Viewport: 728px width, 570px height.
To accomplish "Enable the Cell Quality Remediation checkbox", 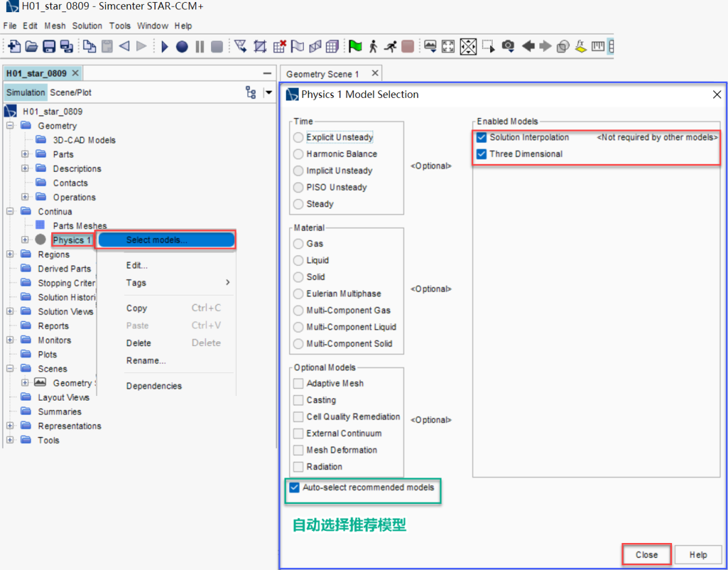I will pos(298,417).
